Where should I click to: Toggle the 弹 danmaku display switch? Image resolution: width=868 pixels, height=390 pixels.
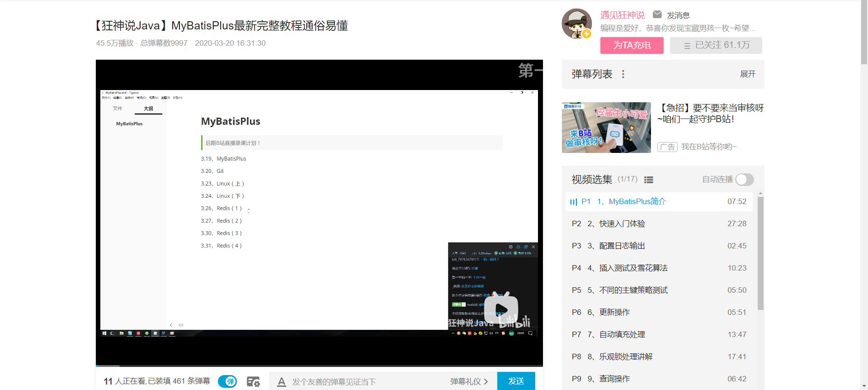pos(227,381)
